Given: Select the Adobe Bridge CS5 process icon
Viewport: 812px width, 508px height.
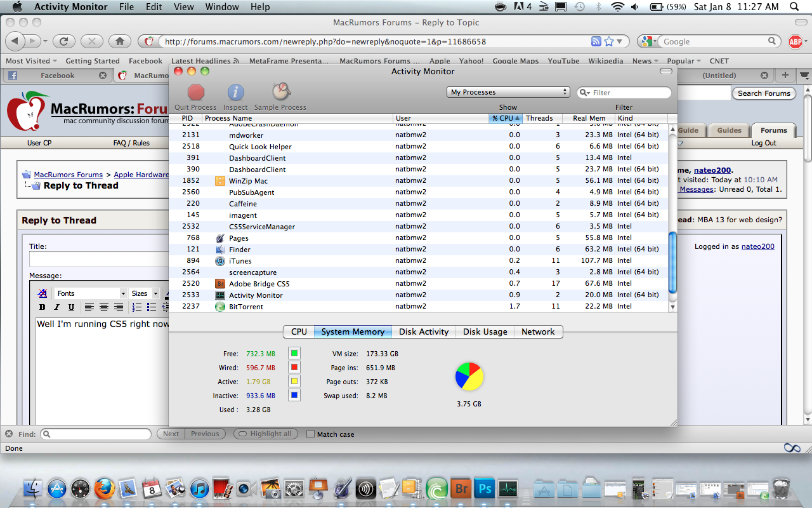Looking at the screenshot, I should (x=220, y=284).
